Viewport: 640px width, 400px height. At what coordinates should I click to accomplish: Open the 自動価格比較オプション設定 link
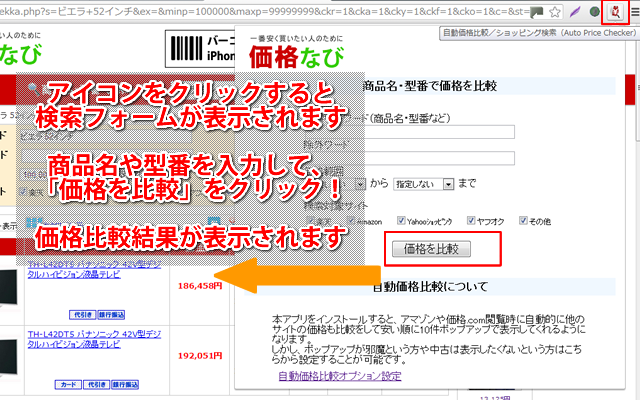[340, 376]
